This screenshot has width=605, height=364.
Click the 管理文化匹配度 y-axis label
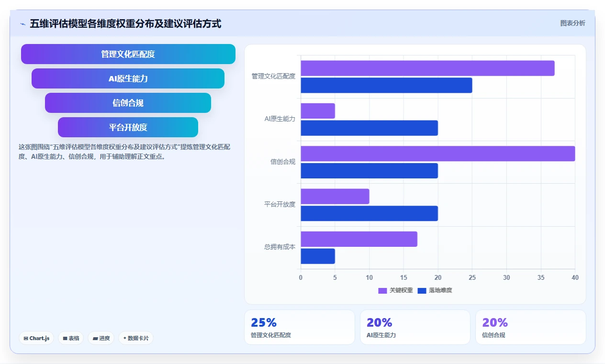point(273,76)
